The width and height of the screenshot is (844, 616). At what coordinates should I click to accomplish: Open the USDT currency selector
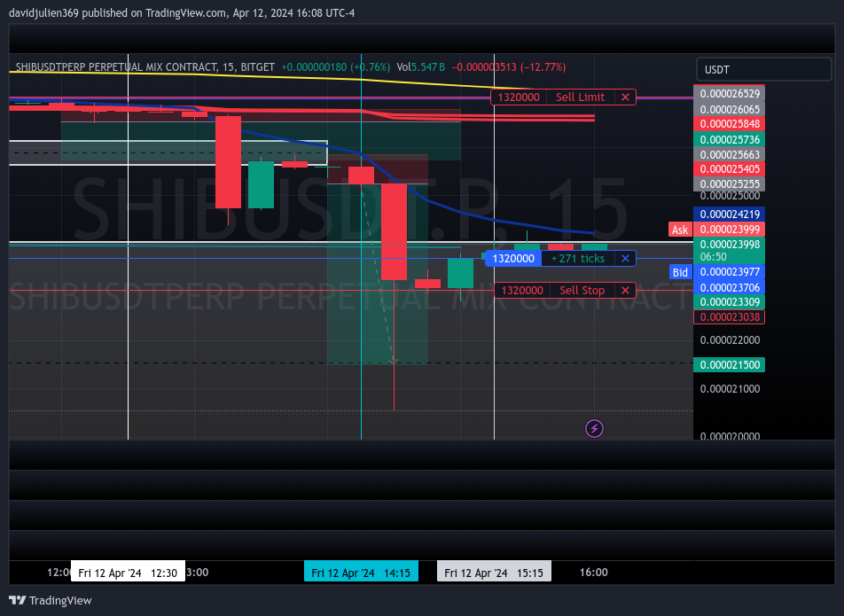[x=764, y=69]
